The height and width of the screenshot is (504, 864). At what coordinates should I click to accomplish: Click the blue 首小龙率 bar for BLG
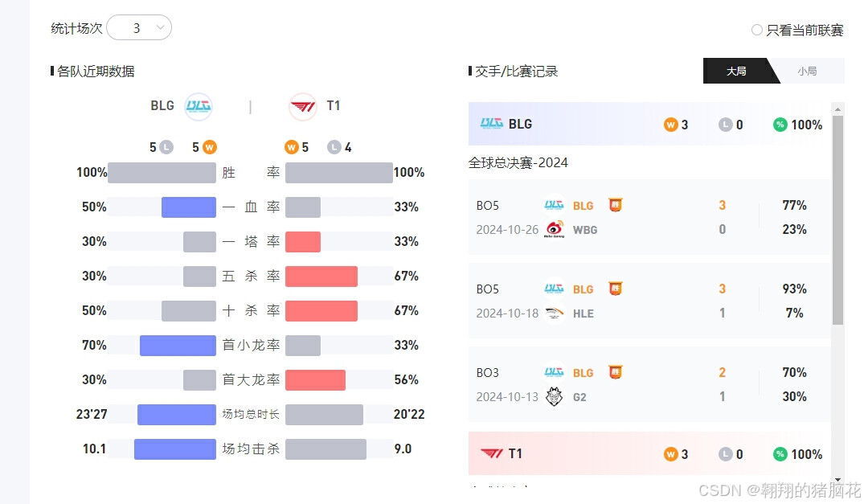pyautogui.click(x=178, y=346)
